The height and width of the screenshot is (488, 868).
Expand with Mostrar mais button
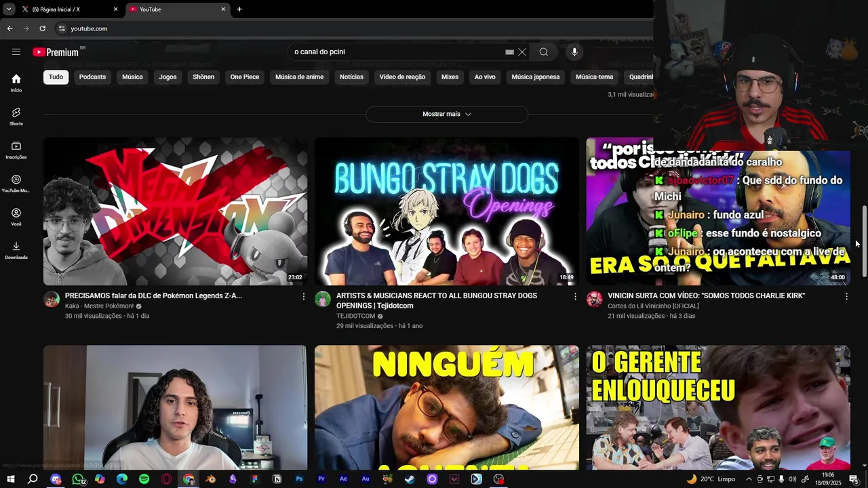point(447,114)
